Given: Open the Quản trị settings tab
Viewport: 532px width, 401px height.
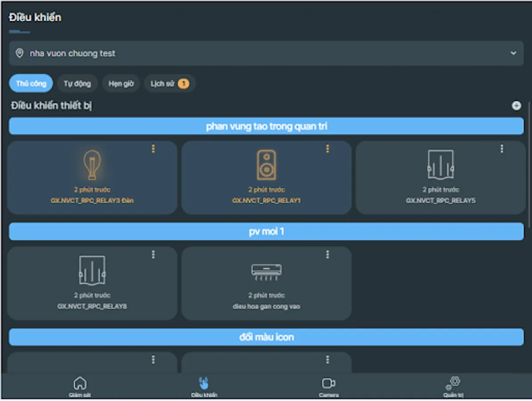Looking at the screenshot, I should point(453,387).
